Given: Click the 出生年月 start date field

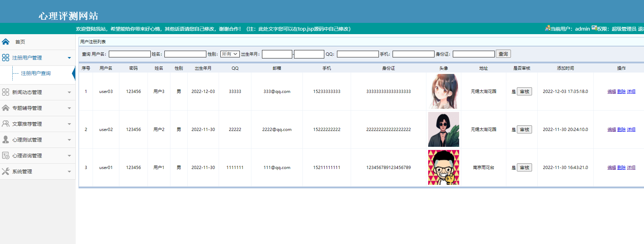Looking at the screenshot, I should pyautogui.click(x=277, y=54).
